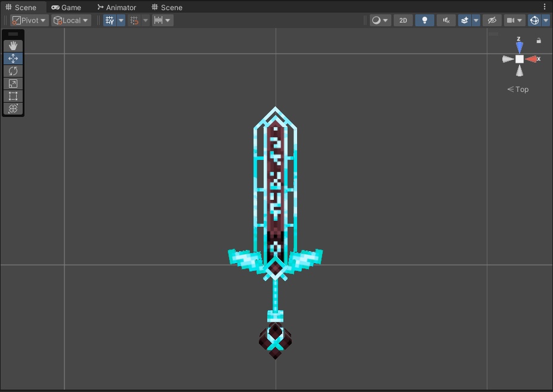Click the tools overlay drag handle
The width and height of the screenshot is (553, 392).
coord(13,34)
